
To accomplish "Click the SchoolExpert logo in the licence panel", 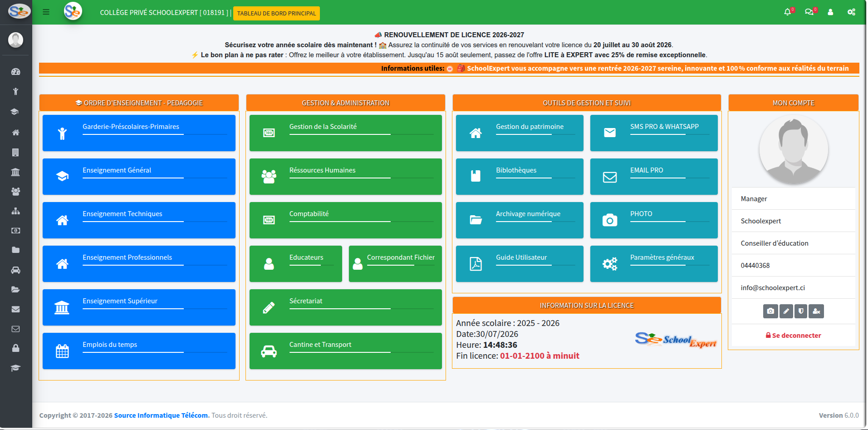I will (676, 339).
